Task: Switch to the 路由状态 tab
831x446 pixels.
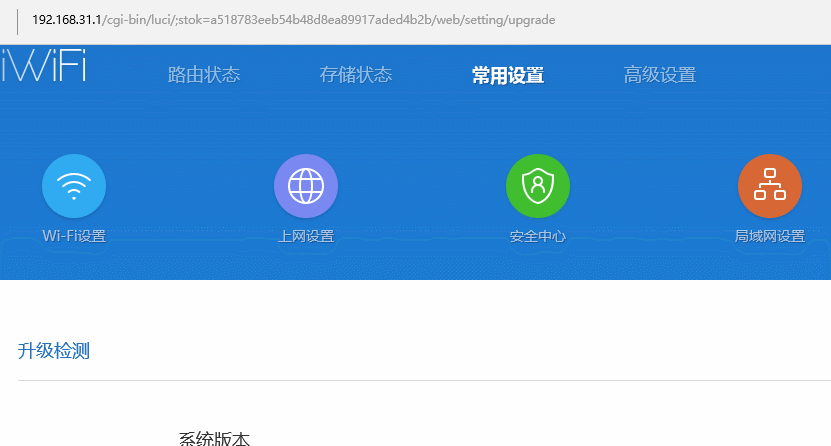Action: 204,75
